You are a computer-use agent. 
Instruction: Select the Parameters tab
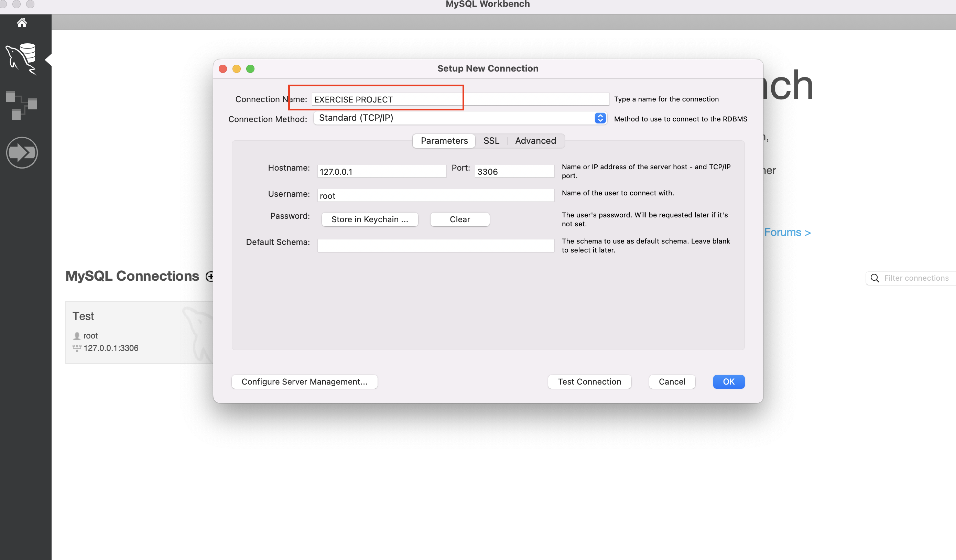click(444, 141)
